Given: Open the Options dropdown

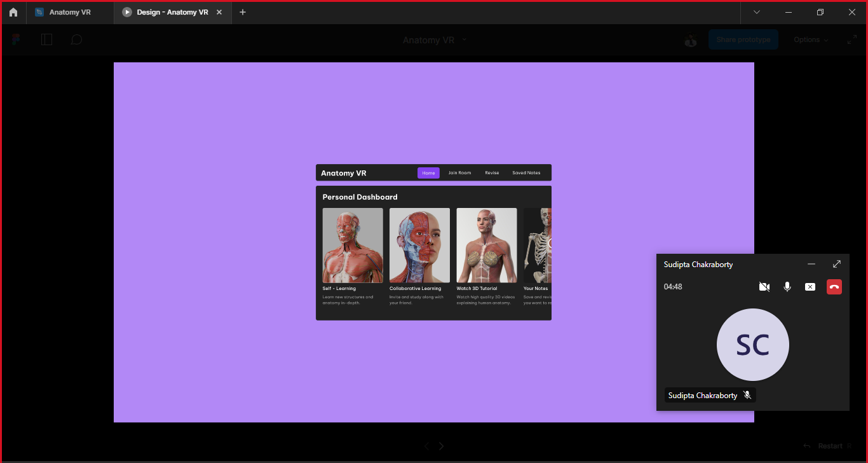Looking at the screenshot, I should click(x=811, y=39).
